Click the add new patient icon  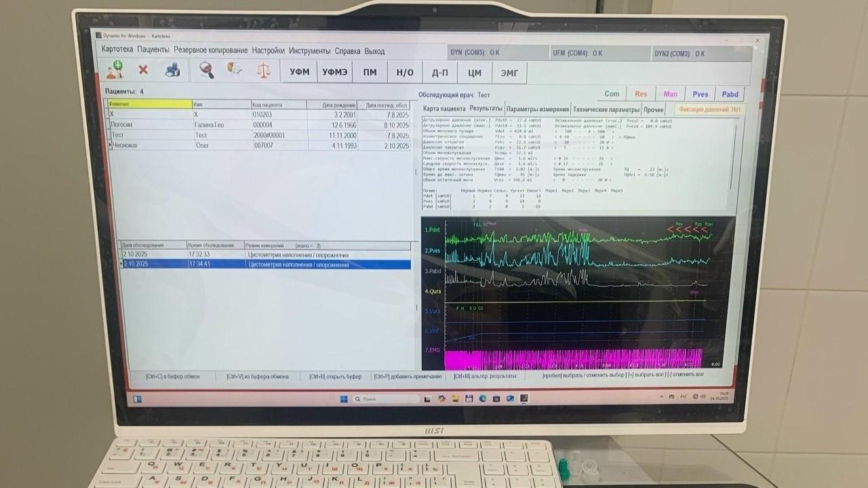click(115, 70)
